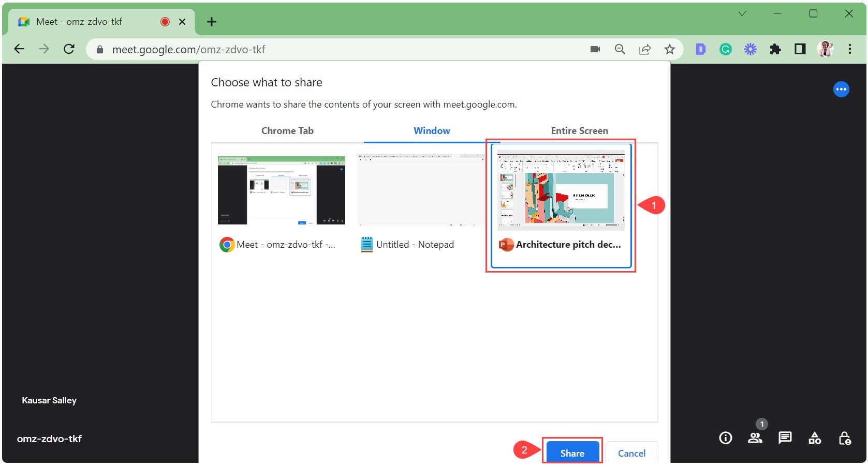Open the Chrome side panel icon

(800, 49)
